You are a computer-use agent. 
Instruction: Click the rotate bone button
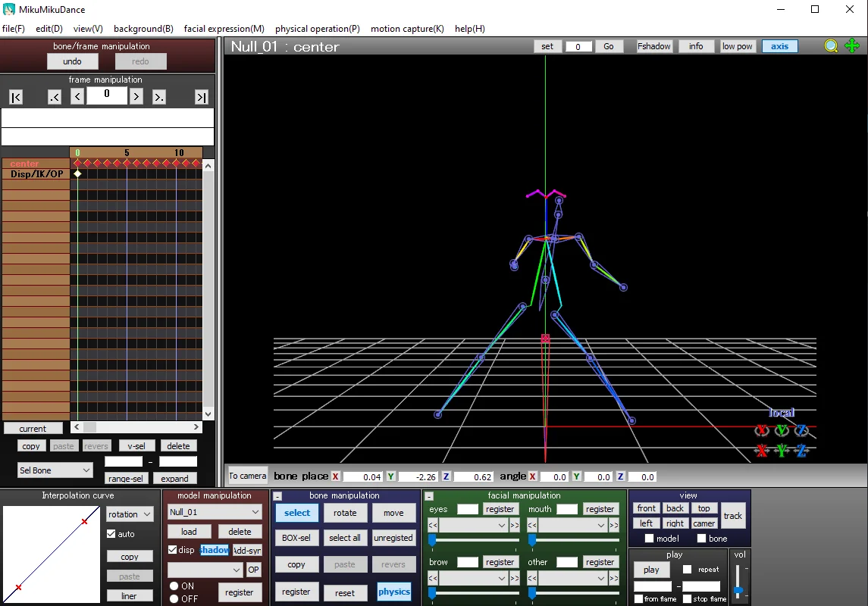click(345, 513)
